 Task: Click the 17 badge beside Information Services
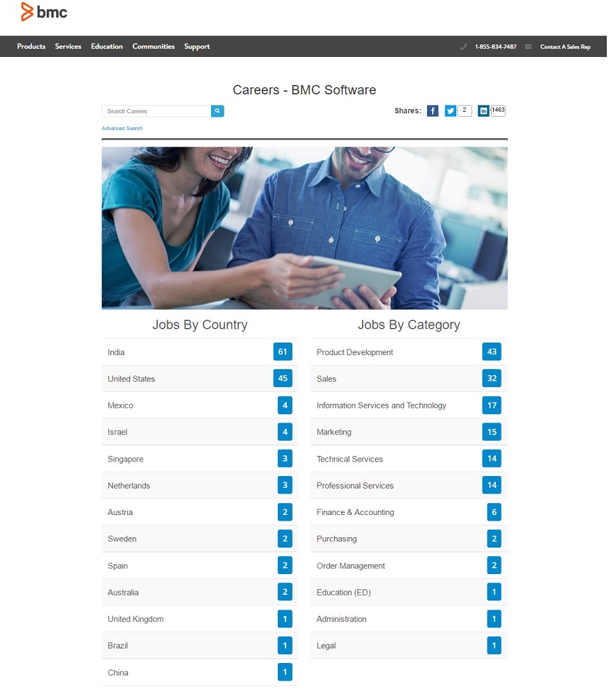tap(492, 405)
